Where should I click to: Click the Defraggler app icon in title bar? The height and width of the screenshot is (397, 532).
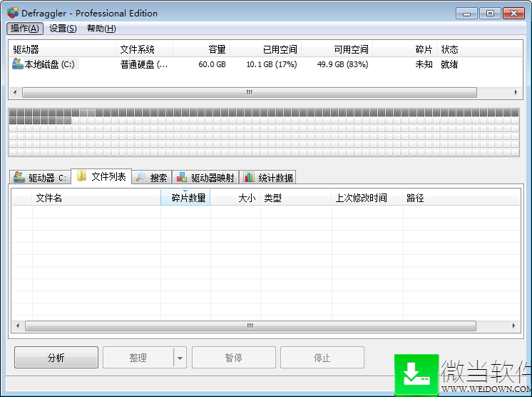(13, 13)
